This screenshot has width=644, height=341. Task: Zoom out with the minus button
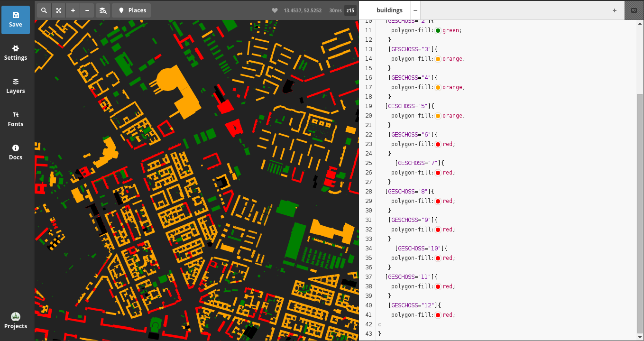[x=87, y=10]
